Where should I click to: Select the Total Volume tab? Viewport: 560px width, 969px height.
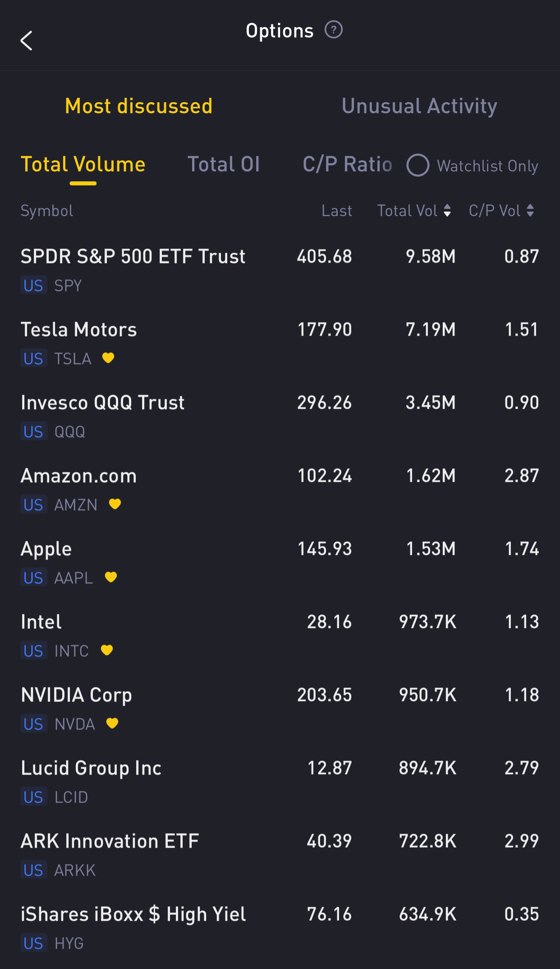pos(83,164)
